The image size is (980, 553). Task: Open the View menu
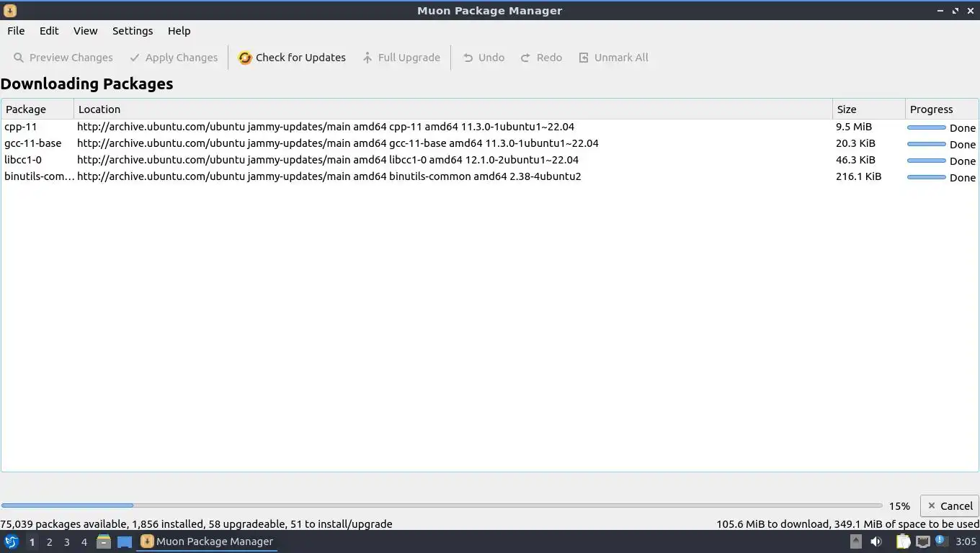point(85,31)
